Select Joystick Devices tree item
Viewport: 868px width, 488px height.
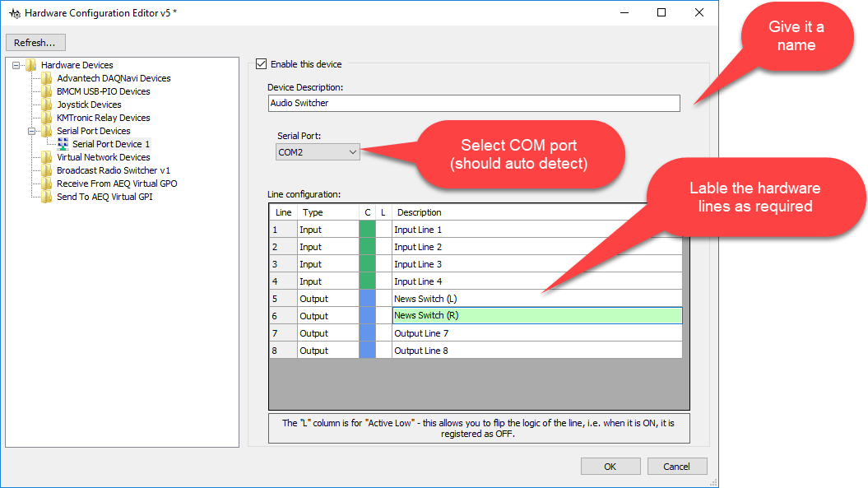click(89, 105)
